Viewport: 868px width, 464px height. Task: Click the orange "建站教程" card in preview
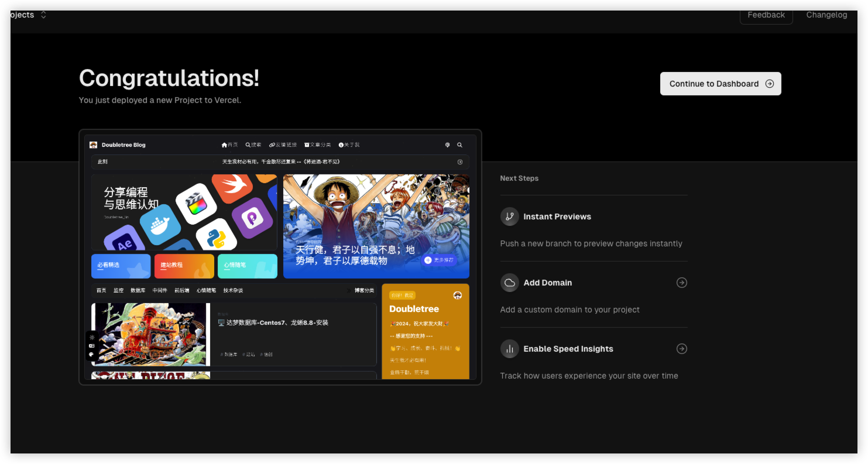(x=184, y=266)
